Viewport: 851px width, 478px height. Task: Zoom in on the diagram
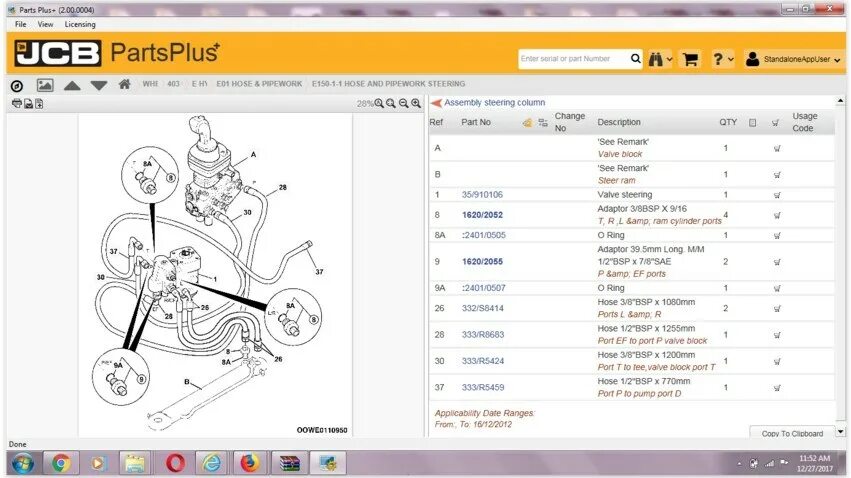pyautogui.click(x=416, y=103)
